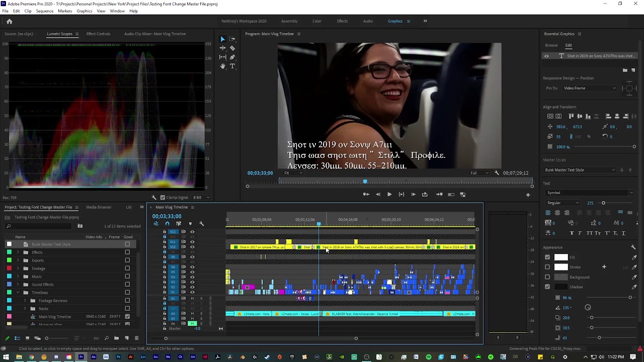Open the Symbol font dropdown
Image resolution: width=644 pixels, height=362 pixels.
tap(589, 193)
